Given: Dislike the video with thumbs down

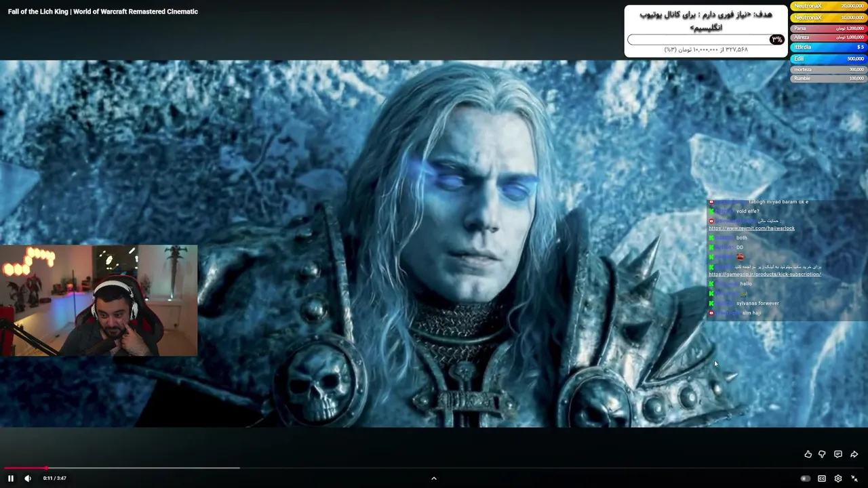Looking at the screenshot, I should tap(822, 454).
